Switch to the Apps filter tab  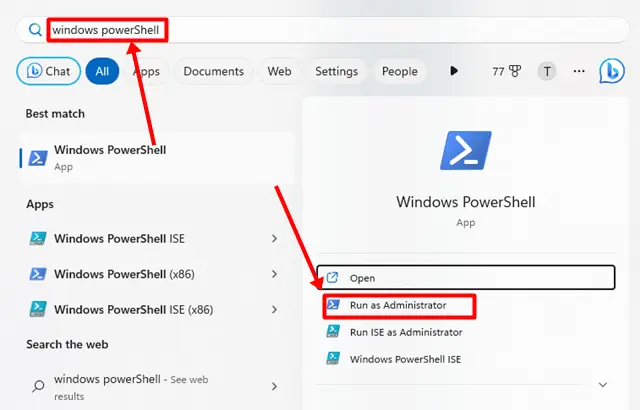pos(146,71)
